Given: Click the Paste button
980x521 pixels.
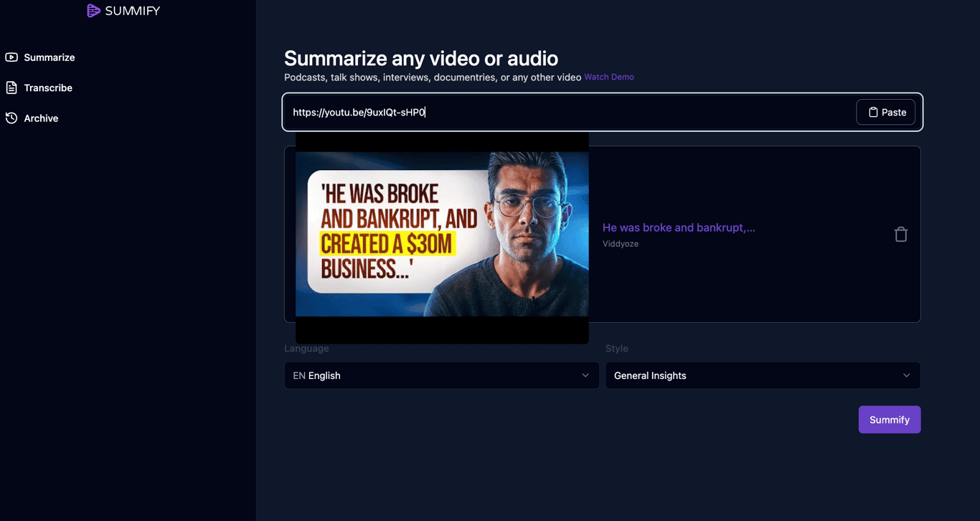Looking at the screenshot, I should (886, 112).
